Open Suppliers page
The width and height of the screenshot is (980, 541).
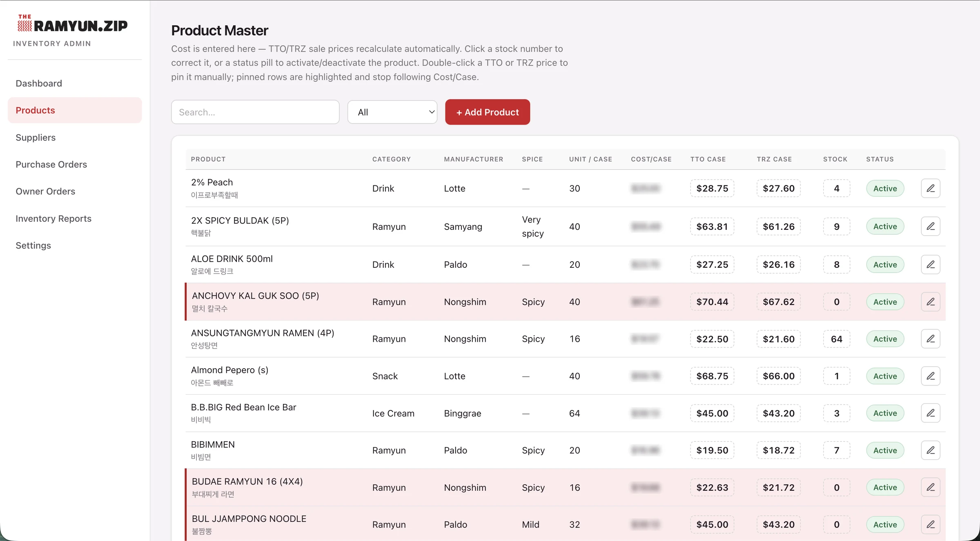point(75,138)
